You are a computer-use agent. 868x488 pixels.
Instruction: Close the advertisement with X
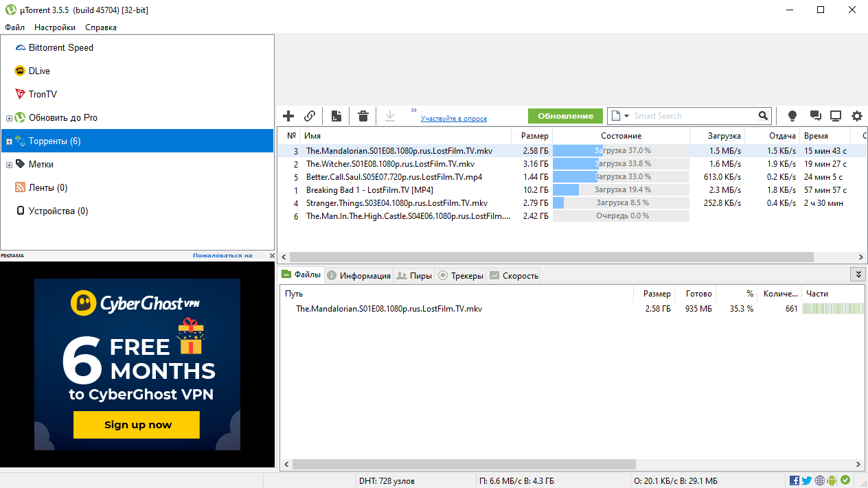tap(272, 255)
